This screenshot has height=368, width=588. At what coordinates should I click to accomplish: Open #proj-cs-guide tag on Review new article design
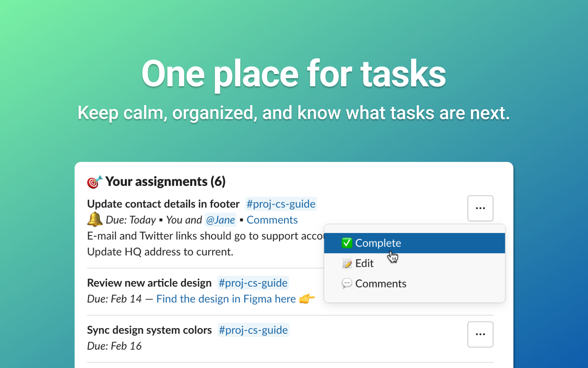(x=253, y=283)
